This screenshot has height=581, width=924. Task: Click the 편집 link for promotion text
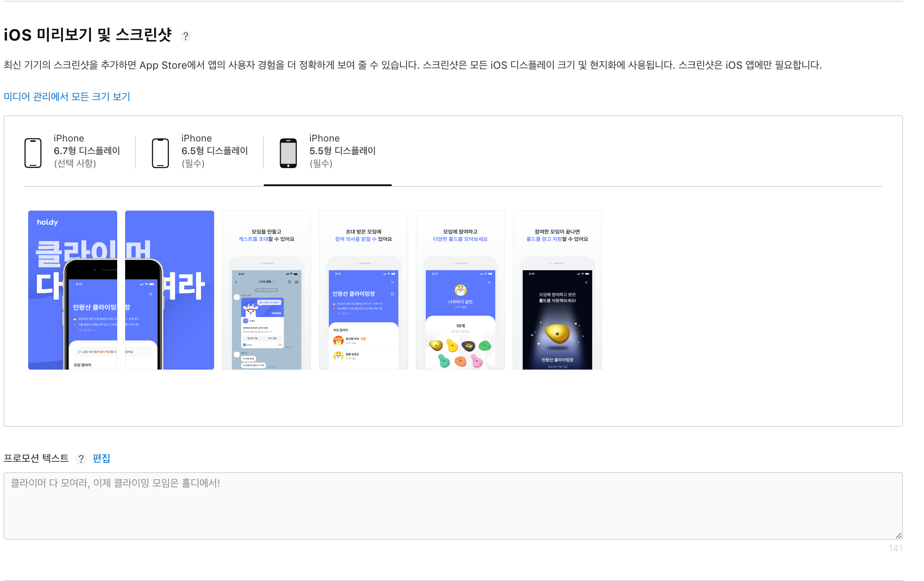(101, 458)
